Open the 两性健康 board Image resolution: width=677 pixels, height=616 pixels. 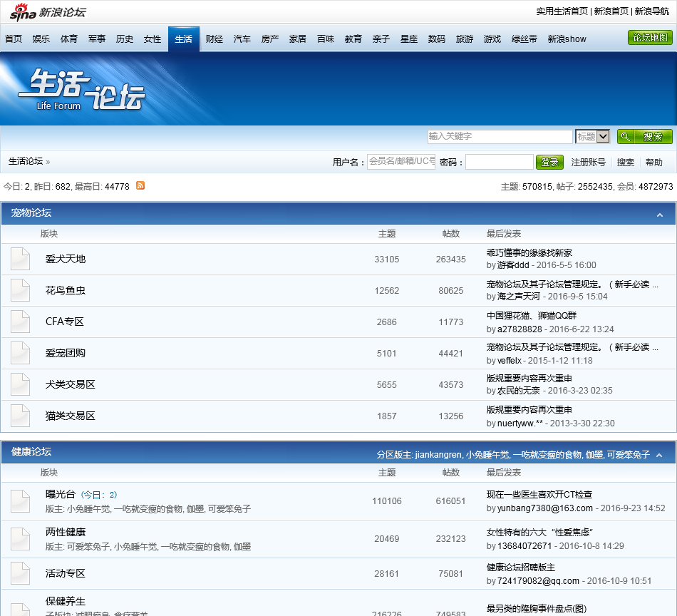[x=66, y=532]
